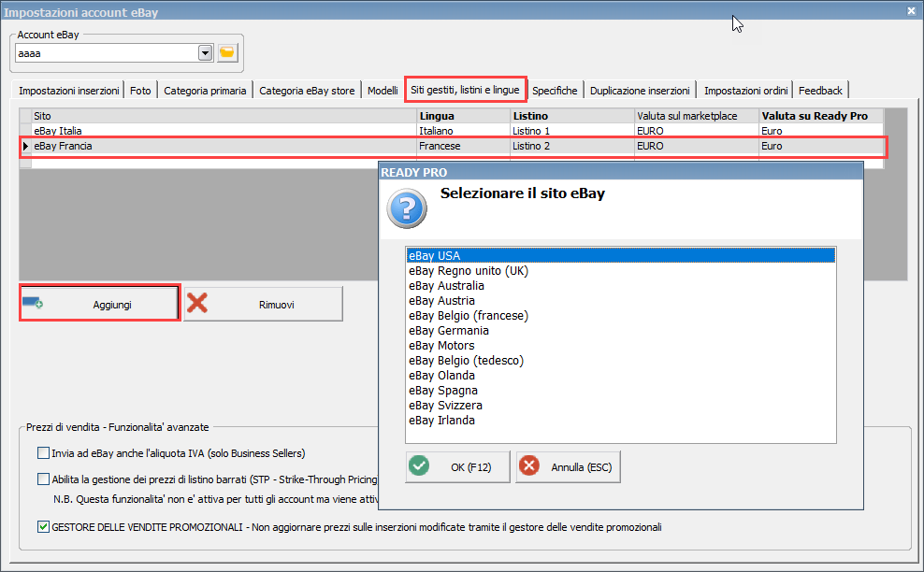Click the 'eBay Francia' site cell
This screenshot has height=572, width=924.
224,146
